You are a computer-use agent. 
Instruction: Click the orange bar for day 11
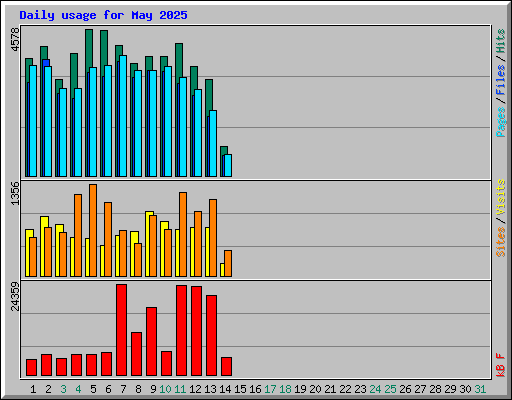pyautogui.click(x=183, y=234)
